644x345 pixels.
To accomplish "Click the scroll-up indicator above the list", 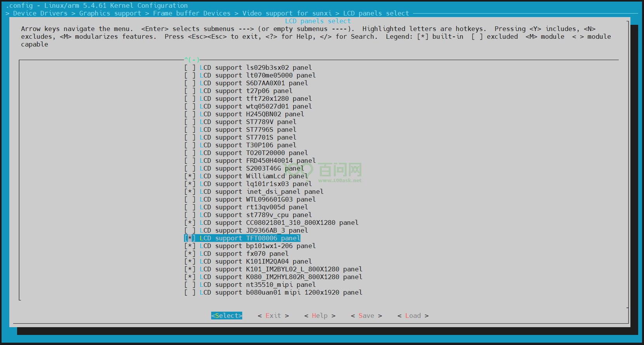I will coord(192,60).
